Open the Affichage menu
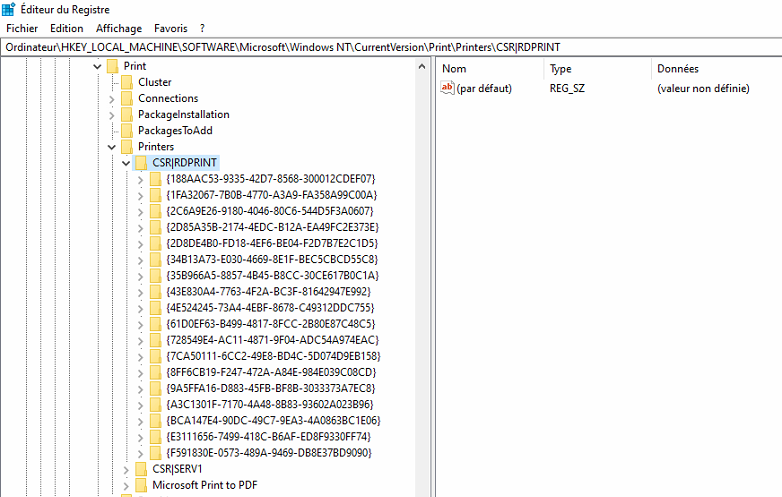Screen dimensions: 782x497 [119, 28]
